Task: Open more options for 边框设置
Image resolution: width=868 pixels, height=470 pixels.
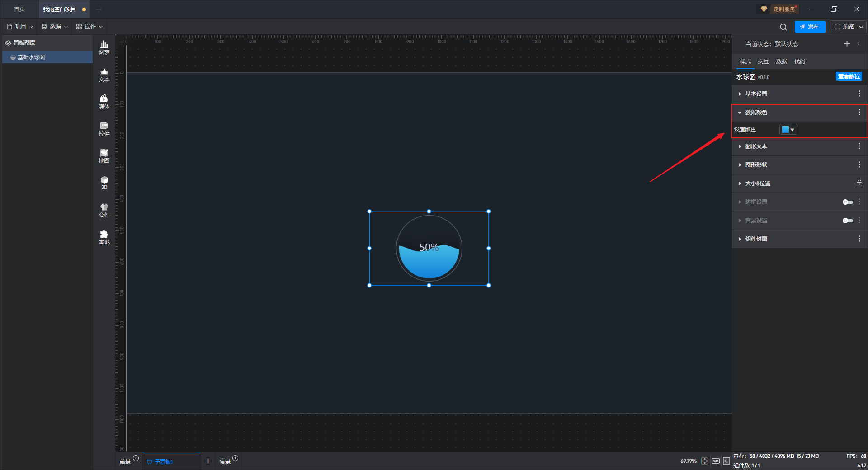Action: click(x=859, y=202)
